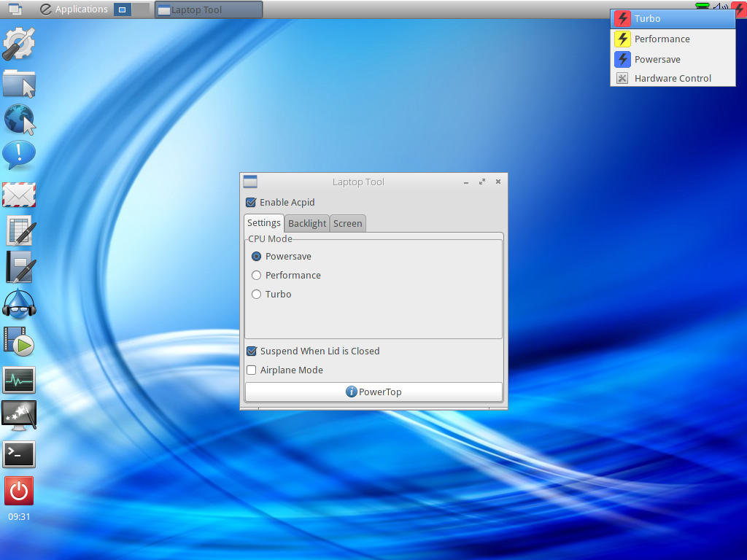The height and width of the screenshot is (560, 747).
Task: Open the settings gear and screwdriver icon
Action: click(x=19, y=44)
